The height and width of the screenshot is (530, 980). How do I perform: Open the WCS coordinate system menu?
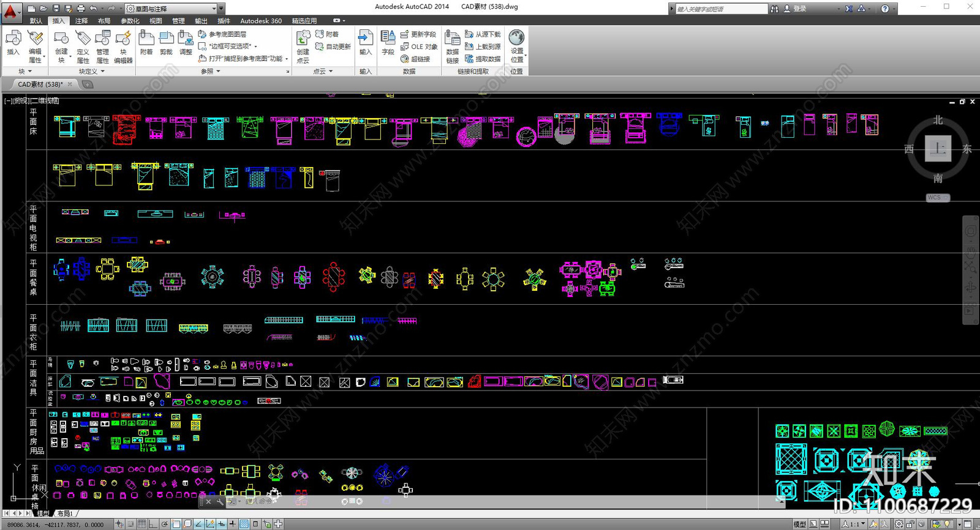coord(938,198)
